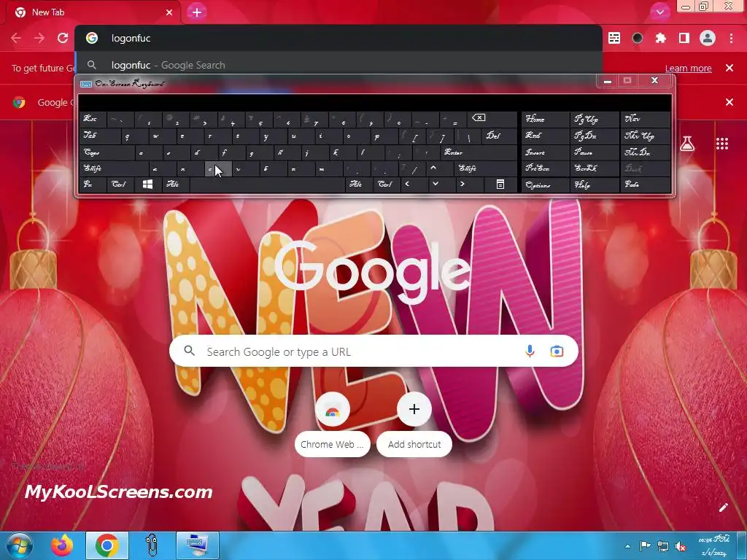
Task: Select the 'logonfuc - Google Search' suggestion
Action: (x=338, y=65)
